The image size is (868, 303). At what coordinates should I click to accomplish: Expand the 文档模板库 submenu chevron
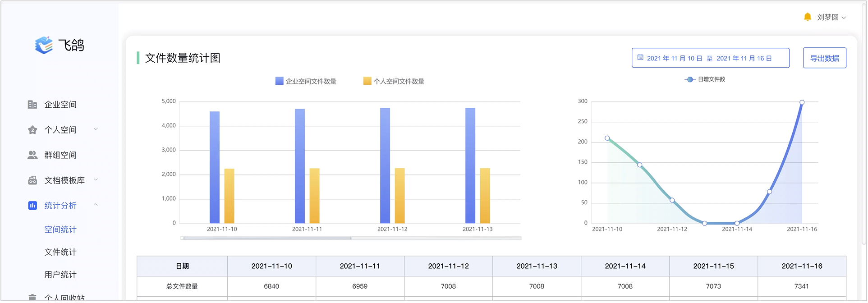96,180
